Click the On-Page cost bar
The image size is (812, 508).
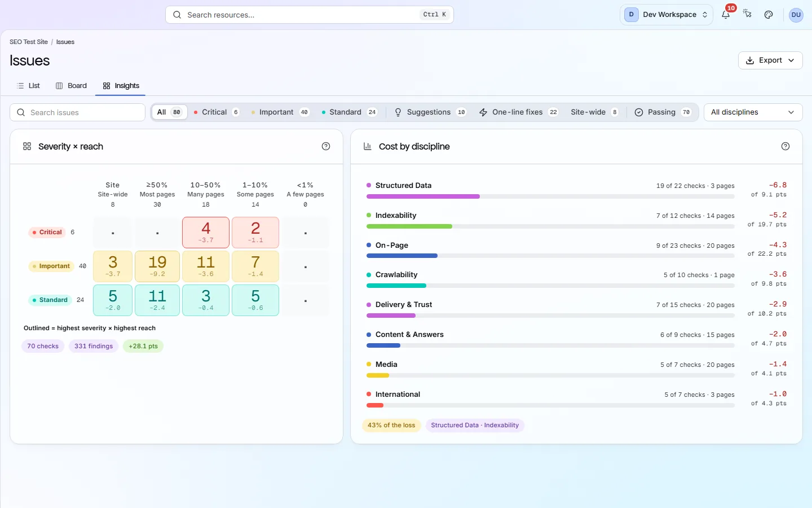(x=550, y=256)
